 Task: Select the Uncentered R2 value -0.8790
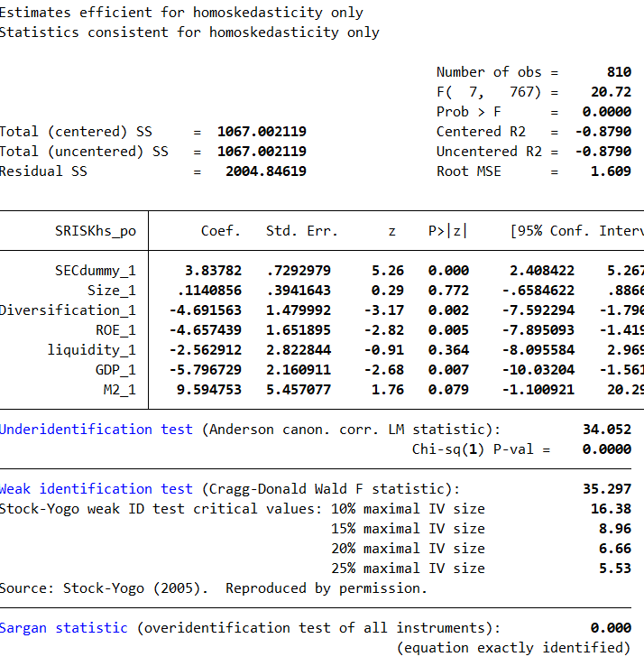click(x=603, y=152)
